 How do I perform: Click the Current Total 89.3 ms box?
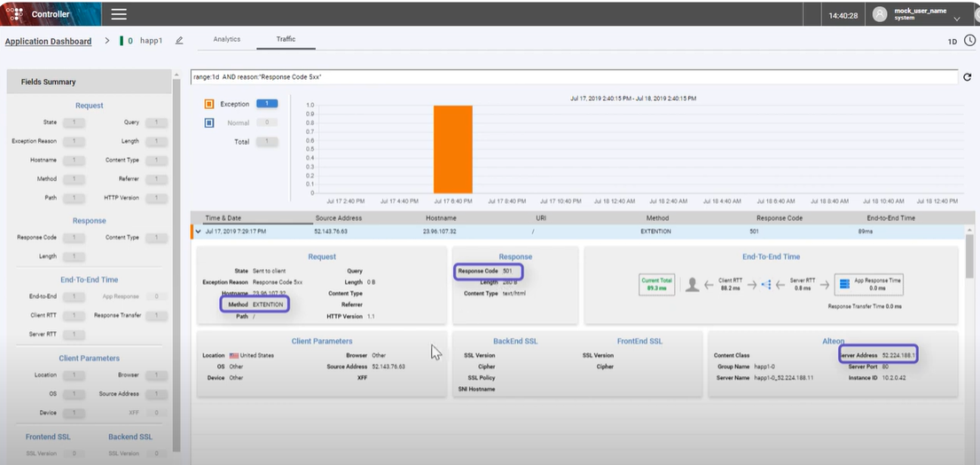tap(657, 284)
